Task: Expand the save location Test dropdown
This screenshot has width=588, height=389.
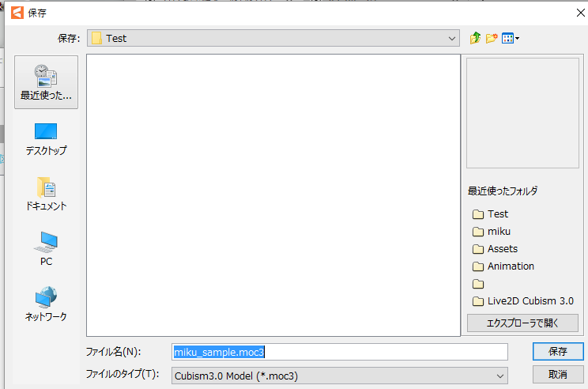Action: 273,38
